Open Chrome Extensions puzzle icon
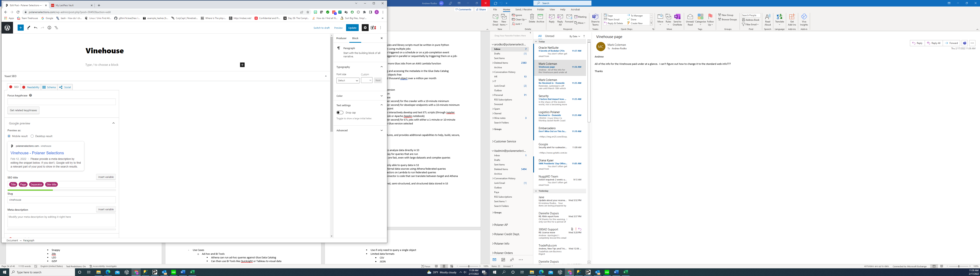 364,12
